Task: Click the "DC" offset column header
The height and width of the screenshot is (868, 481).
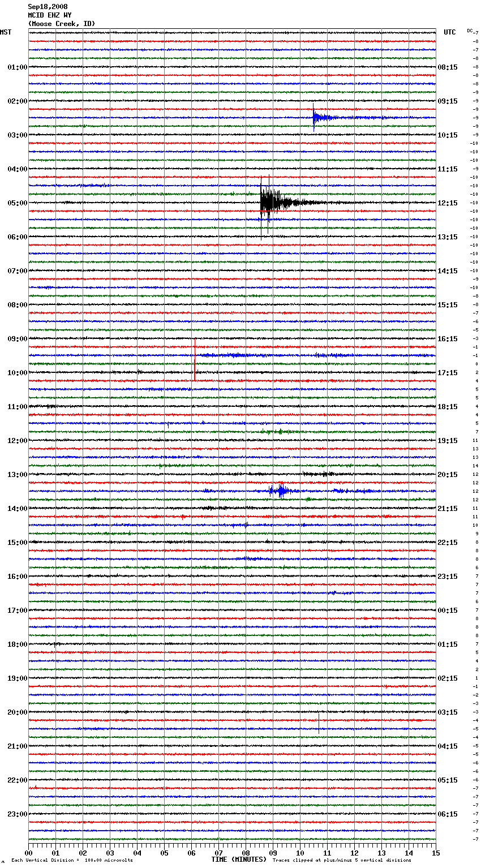Action: point(470,31)
